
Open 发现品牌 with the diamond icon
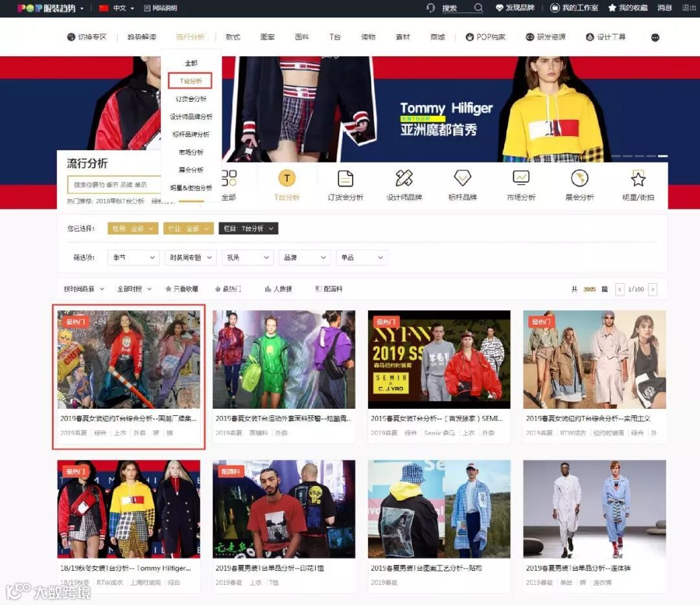(515, 8)
